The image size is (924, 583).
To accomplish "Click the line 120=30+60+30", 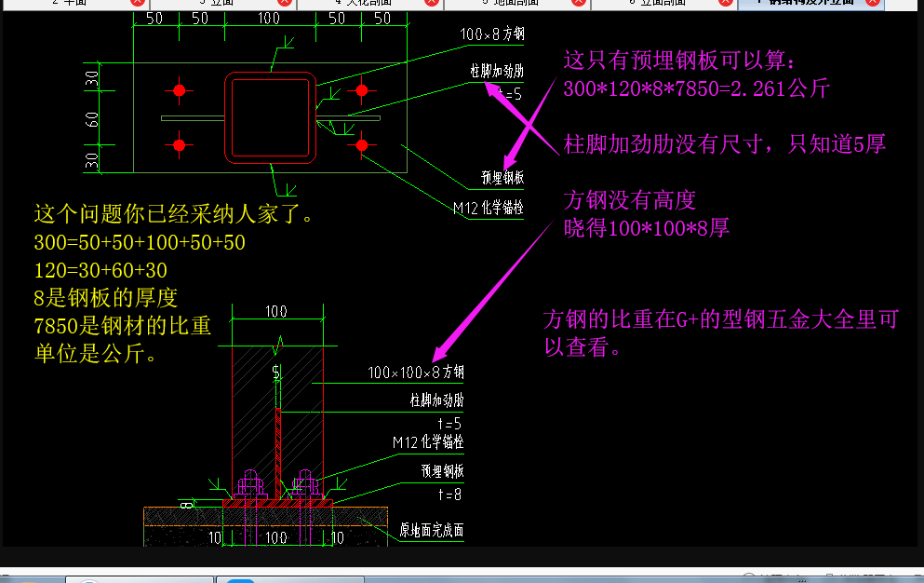I will click(x=100, y=270).
